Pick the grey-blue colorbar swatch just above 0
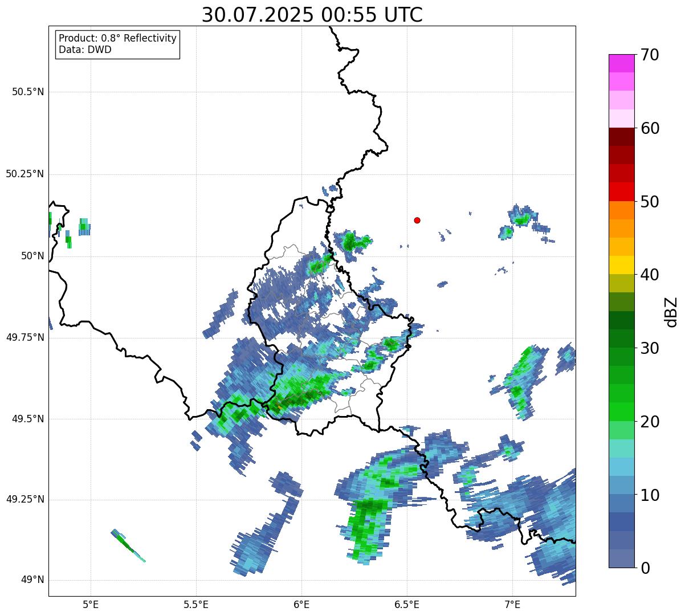Viewport: 685px width, 616px height. point(621,558)
